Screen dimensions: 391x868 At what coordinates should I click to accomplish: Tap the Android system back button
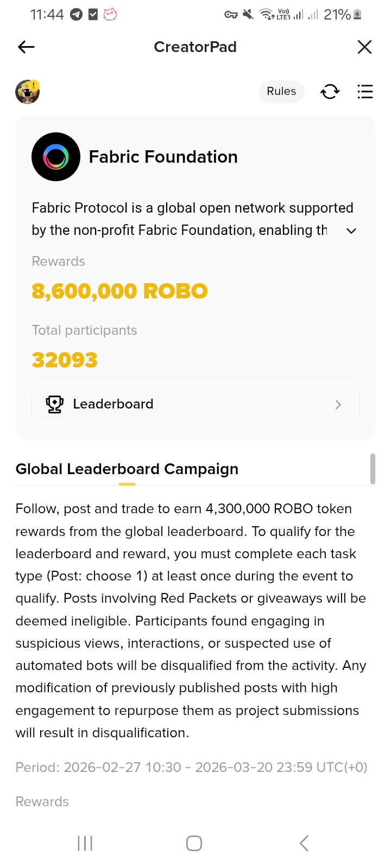click(x=304, y=843)
